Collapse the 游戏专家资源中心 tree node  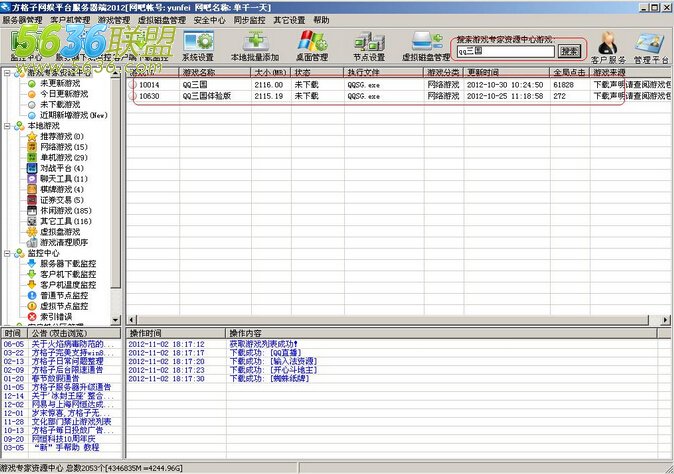7,73
